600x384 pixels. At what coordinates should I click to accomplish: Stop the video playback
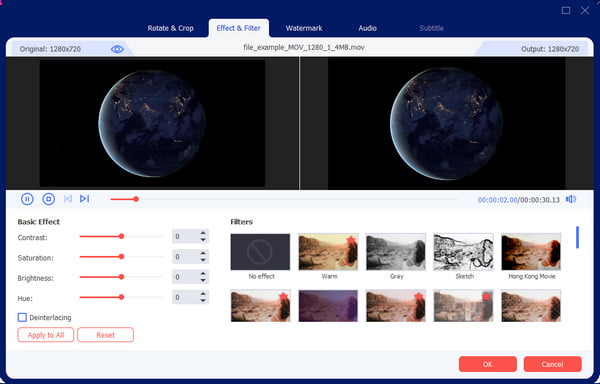[x=49, y=199]
